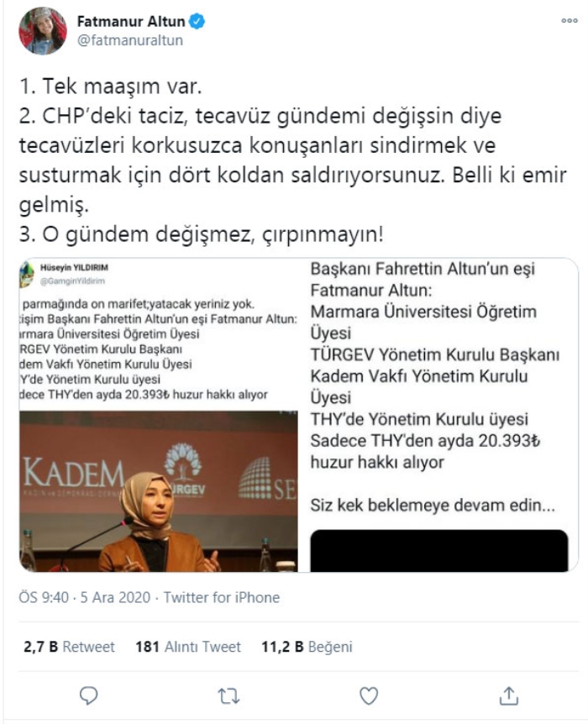Click the blue verified badge
The height and width of the screenshot is (724, 588).
tap(197, 21)
